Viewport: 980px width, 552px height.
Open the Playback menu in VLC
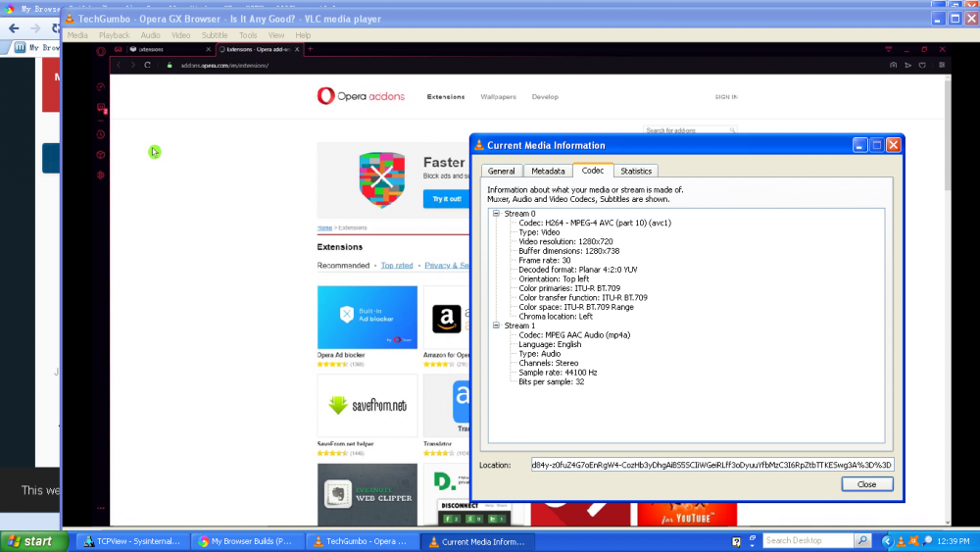pyautogui.click(x=114, y=35)
